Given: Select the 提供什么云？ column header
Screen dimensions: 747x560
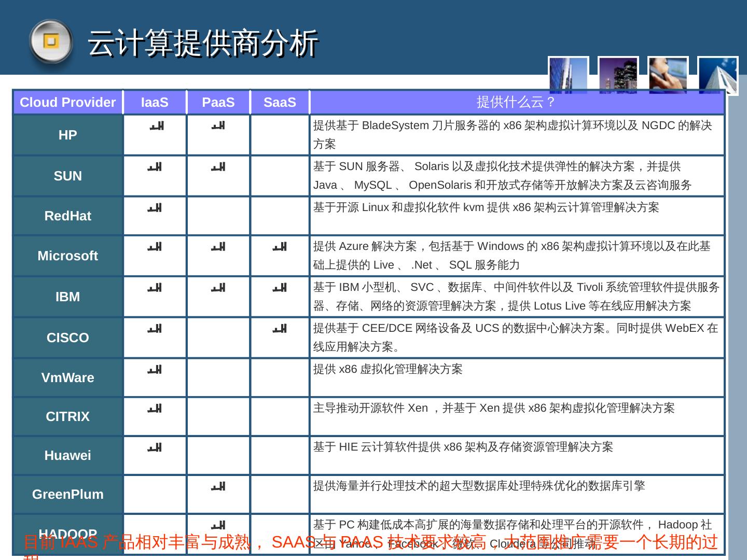Looking at the screenshot, I should pyautogui.click(x=516, y=102).
